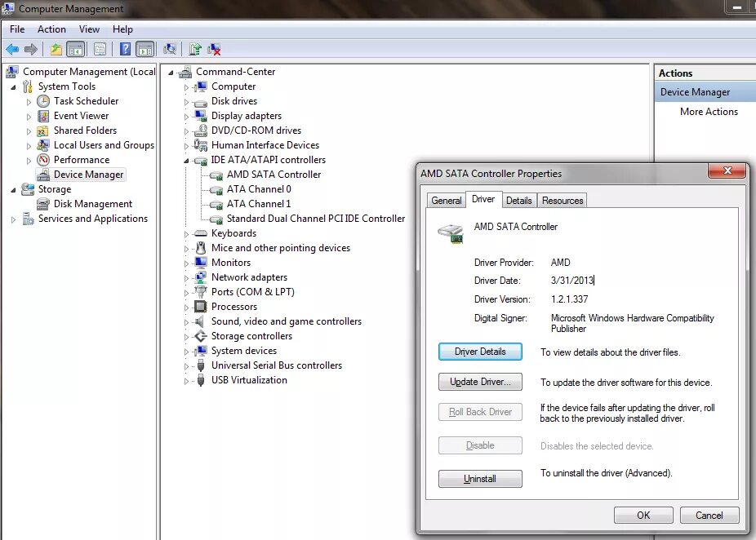756x540 pixels.
Task: Select Ports (COM & LPT) category
Action: pyautogui.click(x=252, y=292)
